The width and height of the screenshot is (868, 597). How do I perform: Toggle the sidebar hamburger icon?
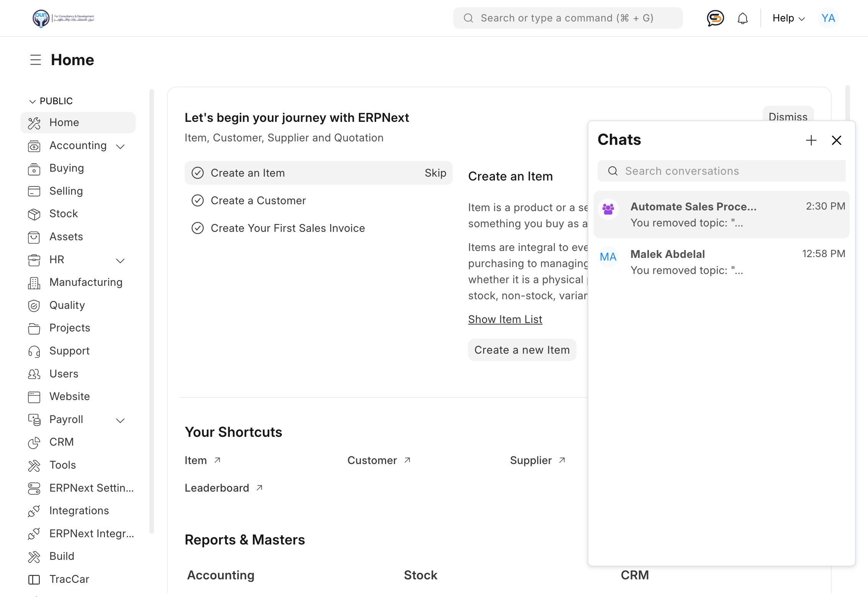[36, 60]
